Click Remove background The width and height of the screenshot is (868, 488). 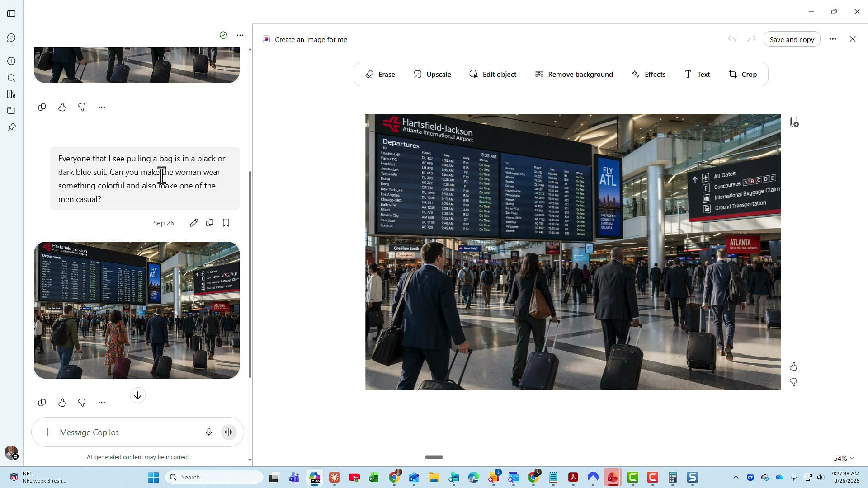(574, 74)
